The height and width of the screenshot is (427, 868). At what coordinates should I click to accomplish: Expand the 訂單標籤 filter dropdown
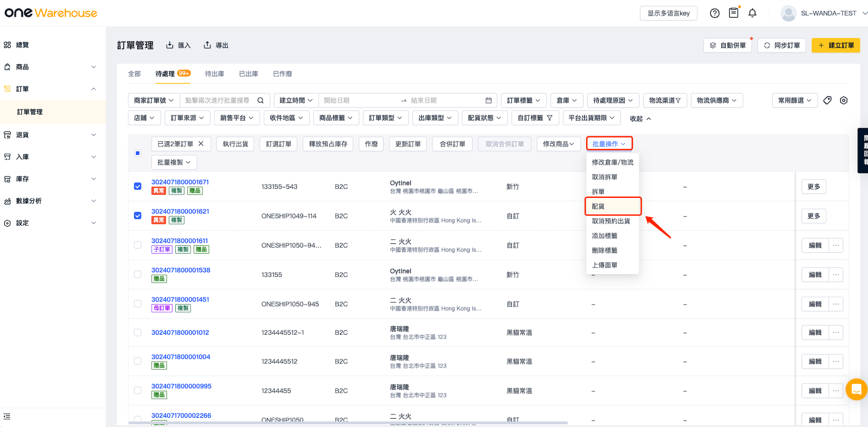pos(523,100)
